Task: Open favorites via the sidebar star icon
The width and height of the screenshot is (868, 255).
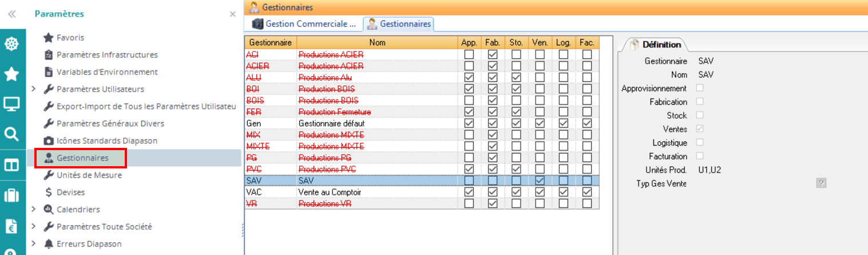Action: tap(11, 74)
